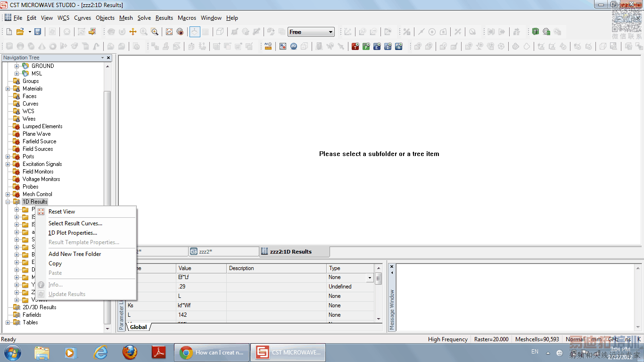Image resolution: width=644 pixels, height=362 pixels.
Task: Select the Global tab in parameter list
Action: click(139, 327)
